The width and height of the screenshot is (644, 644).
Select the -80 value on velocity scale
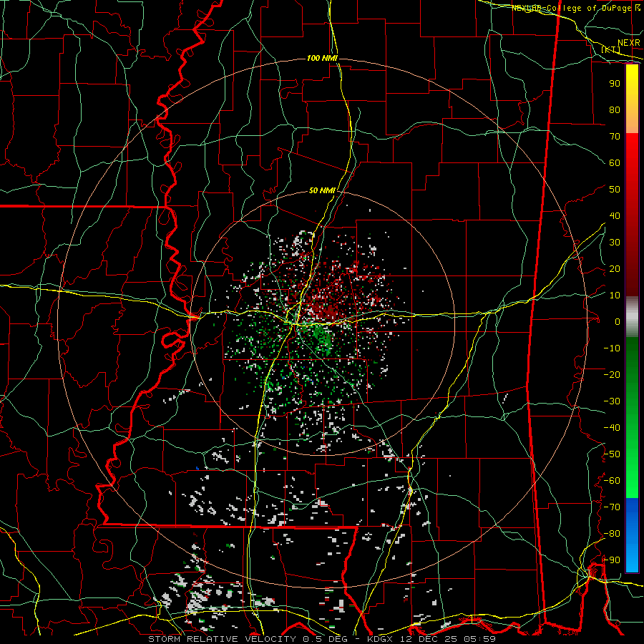pos(612,534)
